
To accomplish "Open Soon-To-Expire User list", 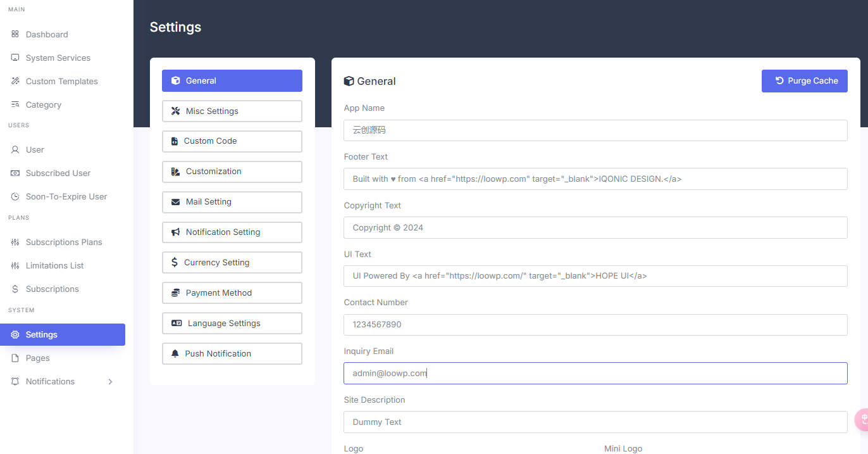I will pyautogui.click(x=63, y=196).
